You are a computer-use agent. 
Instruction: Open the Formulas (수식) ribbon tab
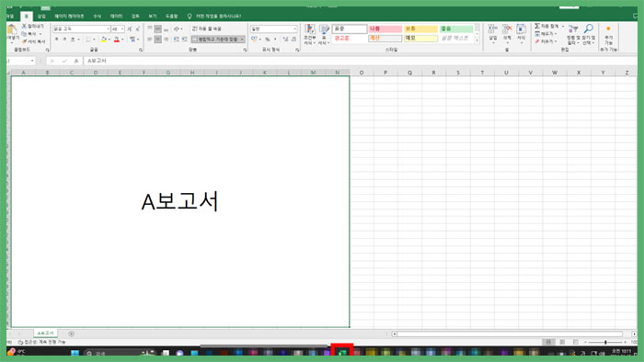point(97,16)
